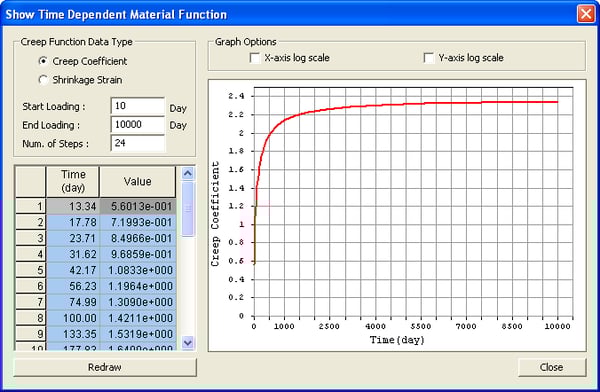The width and height of the screenshot is (600, 392).
Task: Select row header 4 in the table
Action: (31, 254)
